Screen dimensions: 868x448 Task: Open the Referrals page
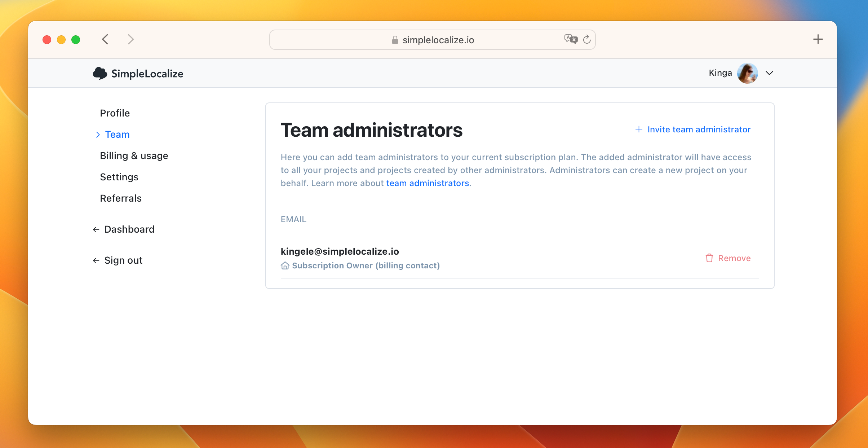[121, 198]
